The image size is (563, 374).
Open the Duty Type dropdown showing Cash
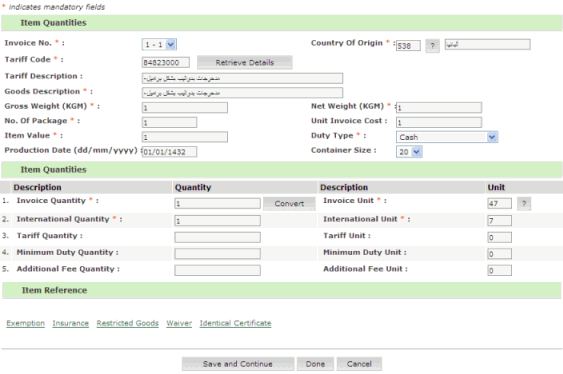pos(447,137)
